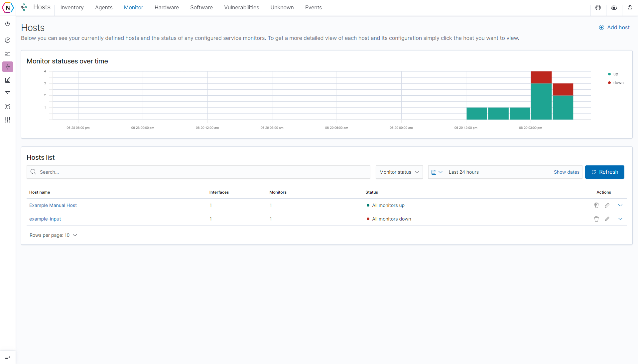This screenshot has height=364, width=638.
Task: Click the Nagios N logo icon
Action: [8, 8]
